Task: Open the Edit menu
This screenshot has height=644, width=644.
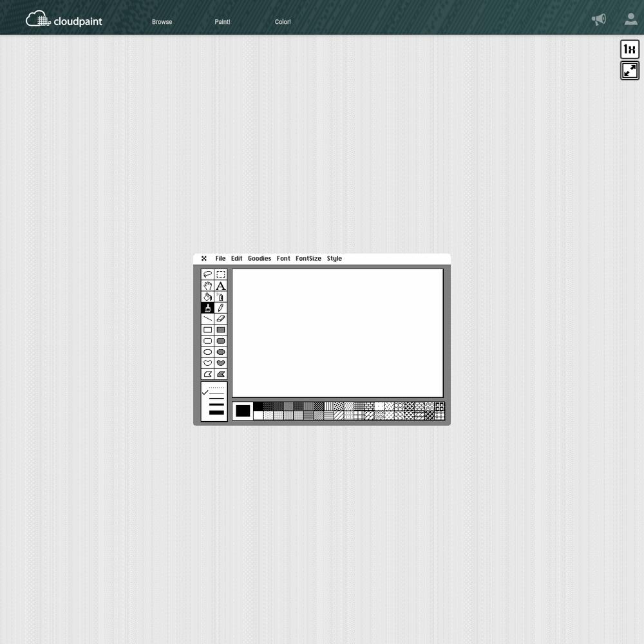Action: 236,258
